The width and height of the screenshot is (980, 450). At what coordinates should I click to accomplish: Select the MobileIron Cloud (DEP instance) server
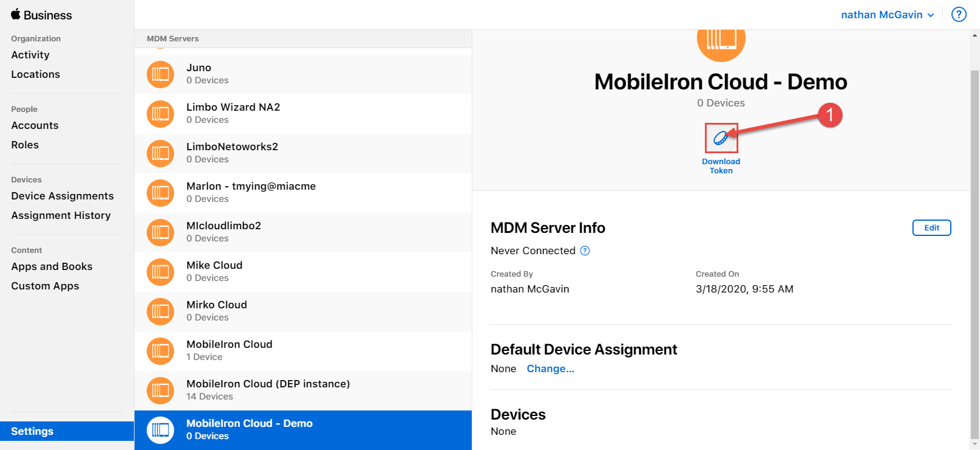(268, 390)
